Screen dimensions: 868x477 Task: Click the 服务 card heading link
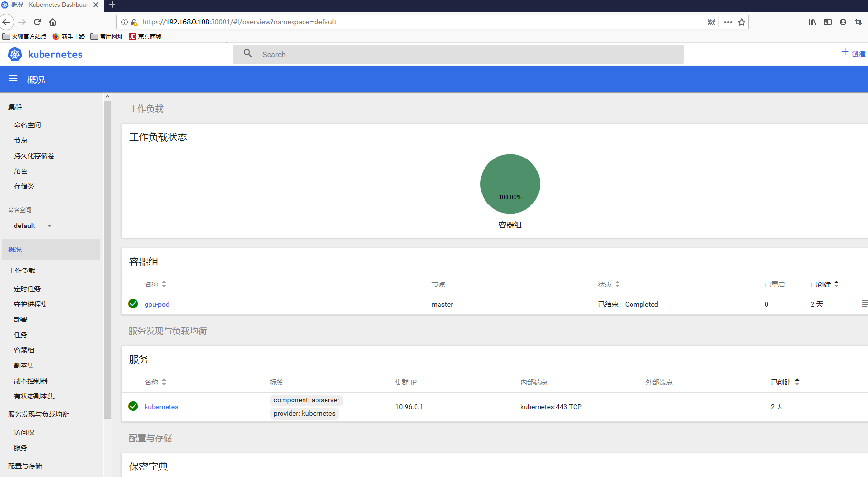pyautogui.click(x=139, y=359)
